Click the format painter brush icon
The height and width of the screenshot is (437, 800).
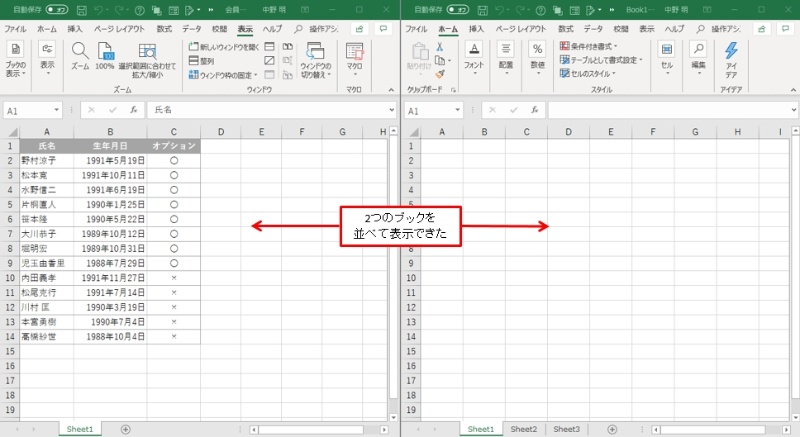(x=440, y=73)
